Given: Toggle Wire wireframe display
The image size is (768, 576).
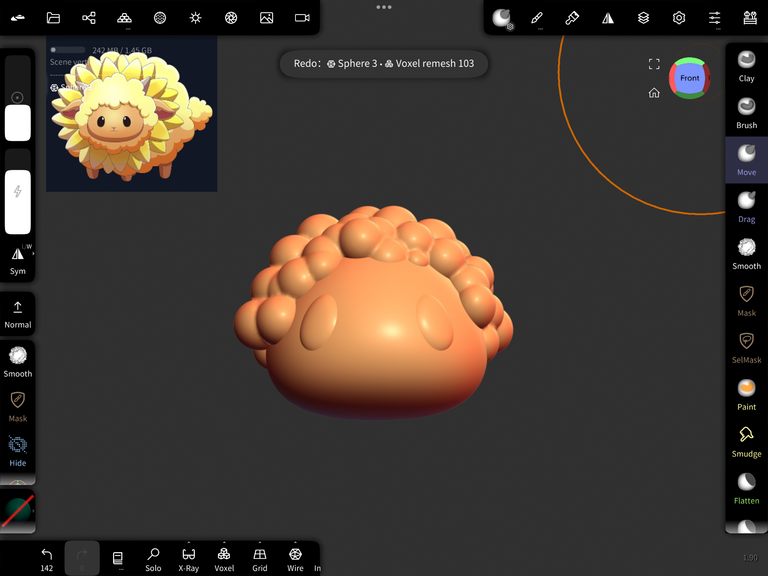Looking at the screenshot, I should 295,559.
